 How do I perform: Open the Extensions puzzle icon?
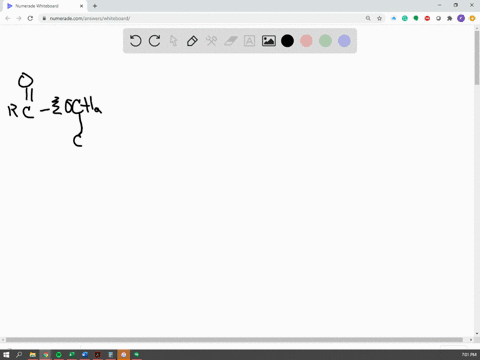click(450, 18)
